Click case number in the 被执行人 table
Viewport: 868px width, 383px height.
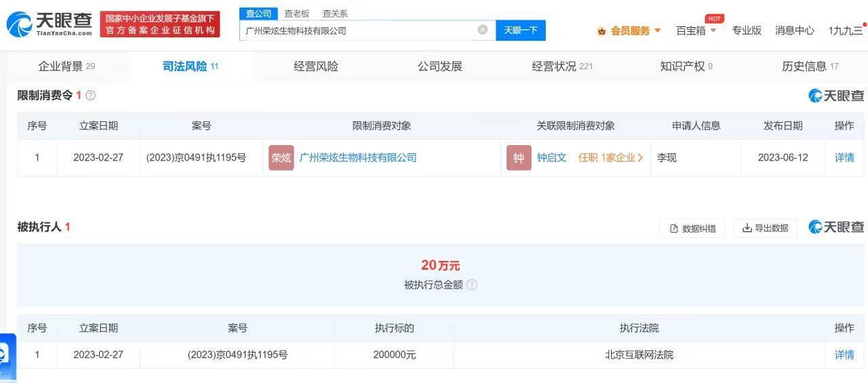point(238,355)
